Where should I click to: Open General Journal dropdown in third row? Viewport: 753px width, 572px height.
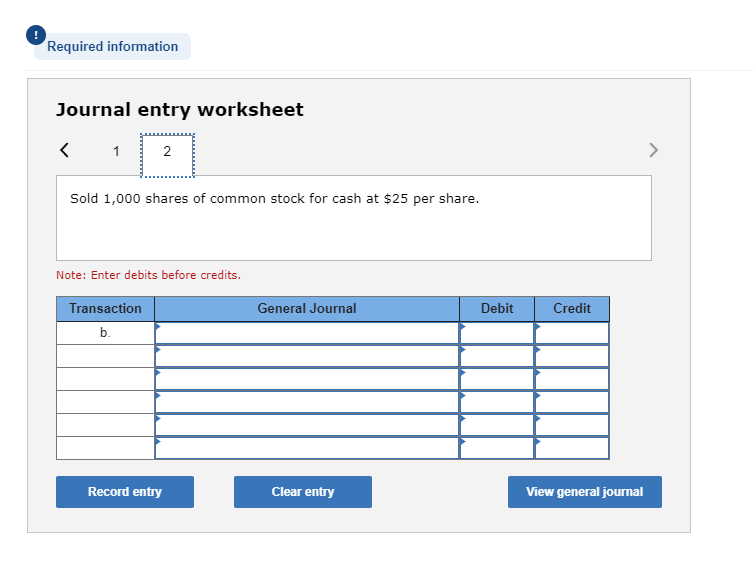pos(307,379)
